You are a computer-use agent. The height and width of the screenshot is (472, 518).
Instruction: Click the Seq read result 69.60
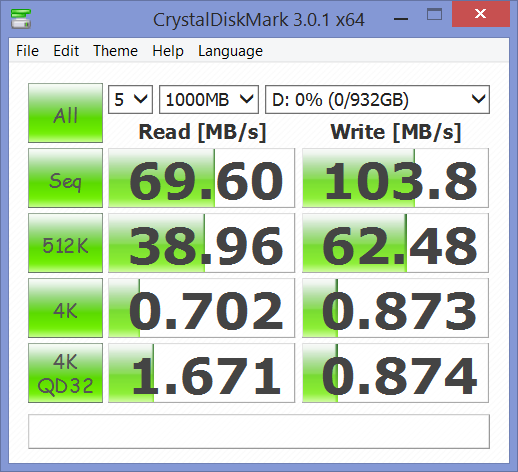coord(202,178)
